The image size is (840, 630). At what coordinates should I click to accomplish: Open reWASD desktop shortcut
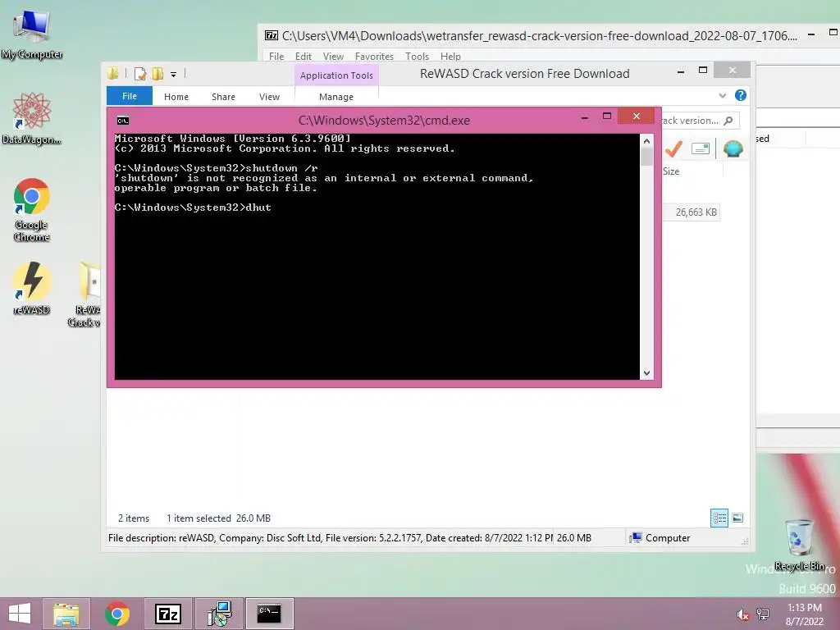point(32,288)
